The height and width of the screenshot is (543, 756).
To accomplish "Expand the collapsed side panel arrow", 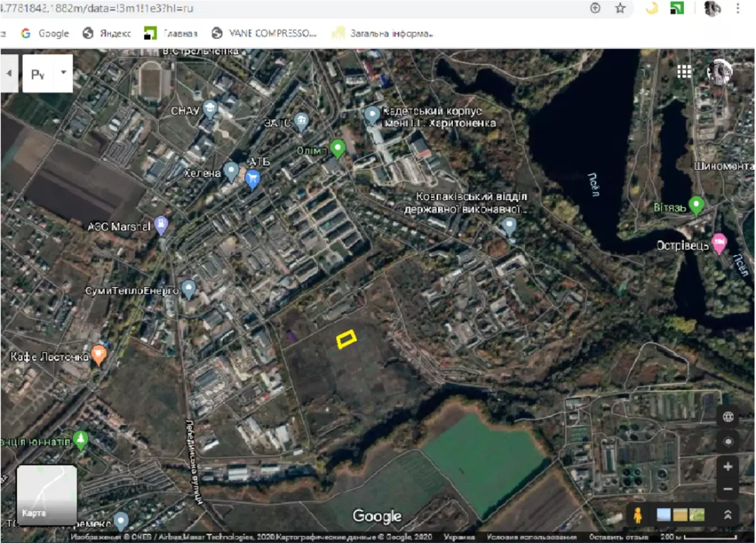I will [x=9, y=73].
